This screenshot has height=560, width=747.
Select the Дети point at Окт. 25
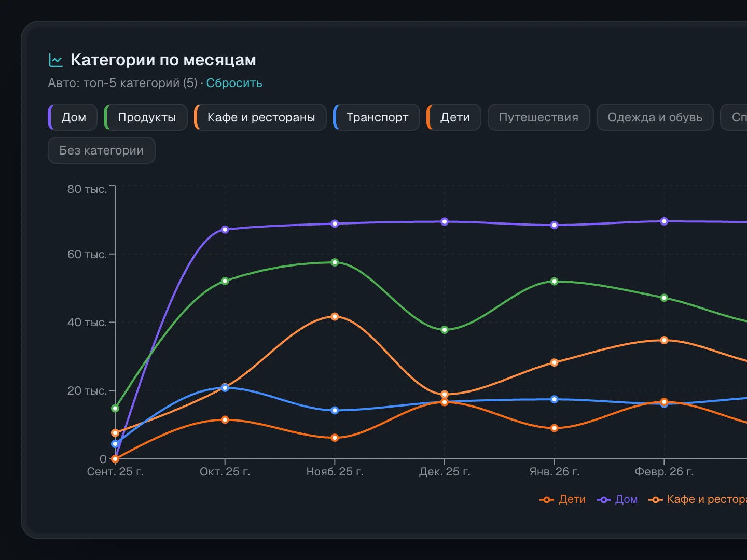click(225, 420)
